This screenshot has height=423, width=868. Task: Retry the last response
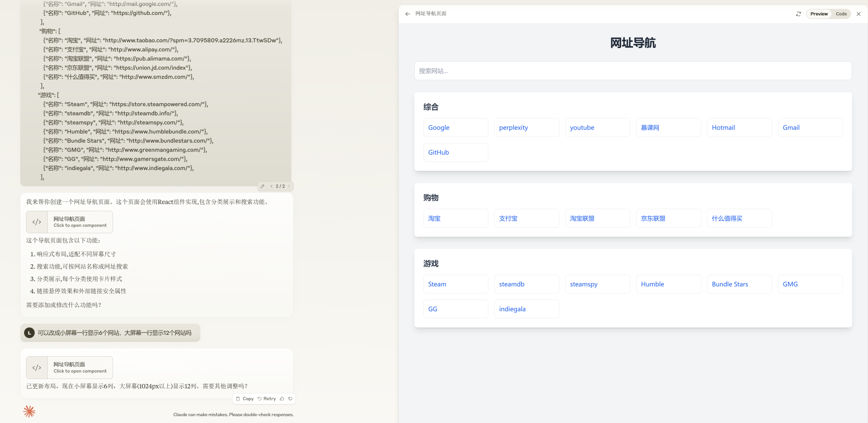(x=267, y=399)
